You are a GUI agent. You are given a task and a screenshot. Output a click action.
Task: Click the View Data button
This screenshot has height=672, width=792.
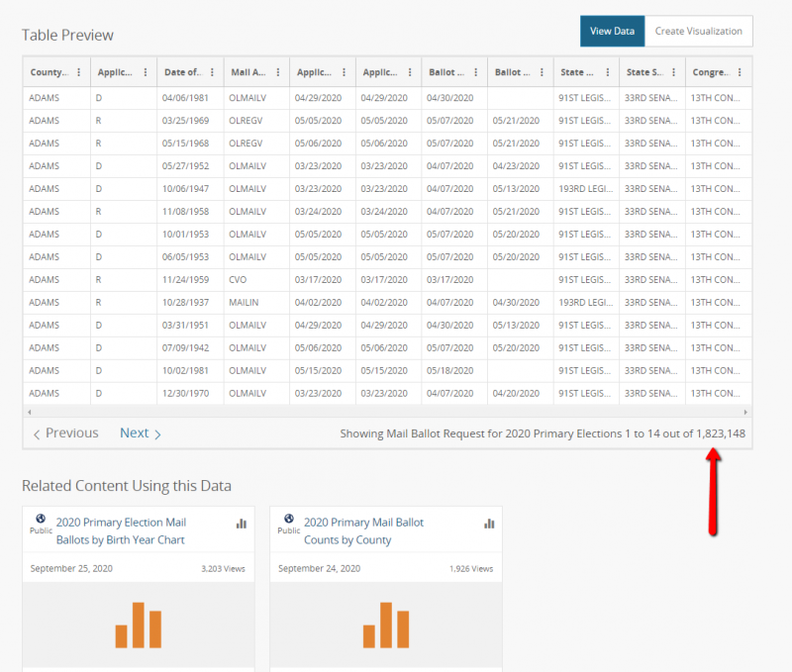(x=612, y=32)
